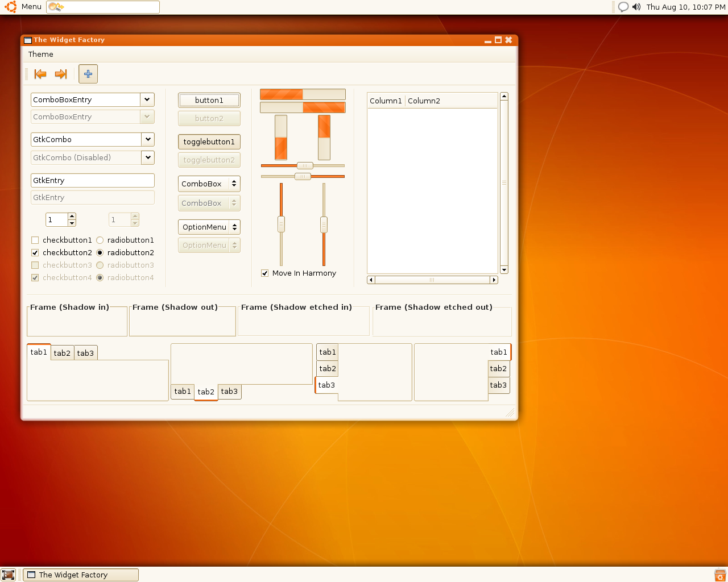This screenshot has height=582, width=728.
Task: Click the disabled ComboBox dropdown
Action: click(209, 203)
